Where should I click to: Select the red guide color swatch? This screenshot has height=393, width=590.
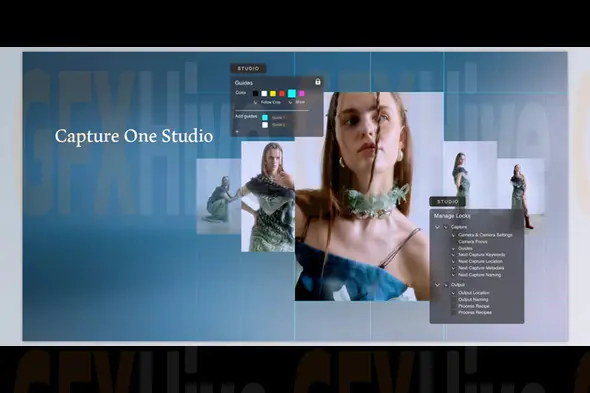[282, 93]
